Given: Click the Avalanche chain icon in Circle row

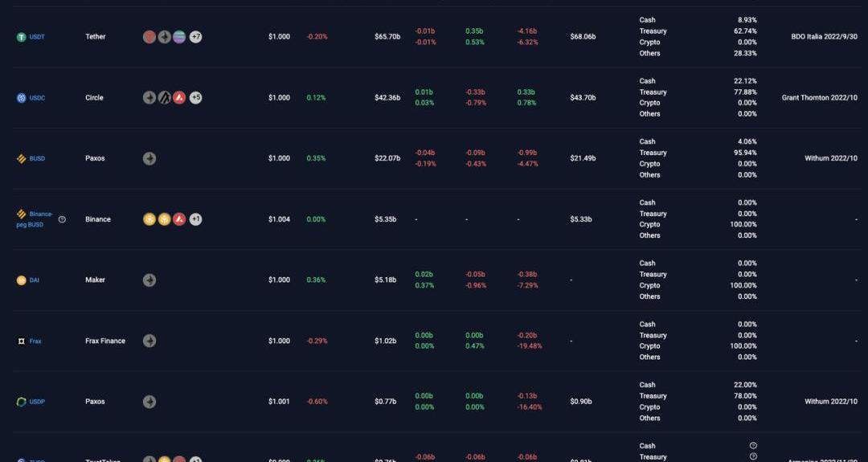Looking at the screenshot, I should [x=179, y=98].
